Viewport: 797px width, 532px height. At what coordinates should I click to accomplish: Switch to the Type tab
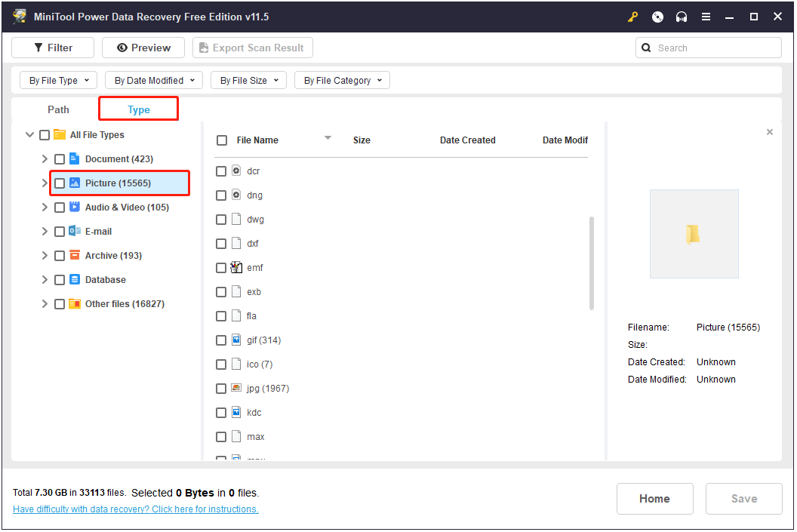pos(139,109)
